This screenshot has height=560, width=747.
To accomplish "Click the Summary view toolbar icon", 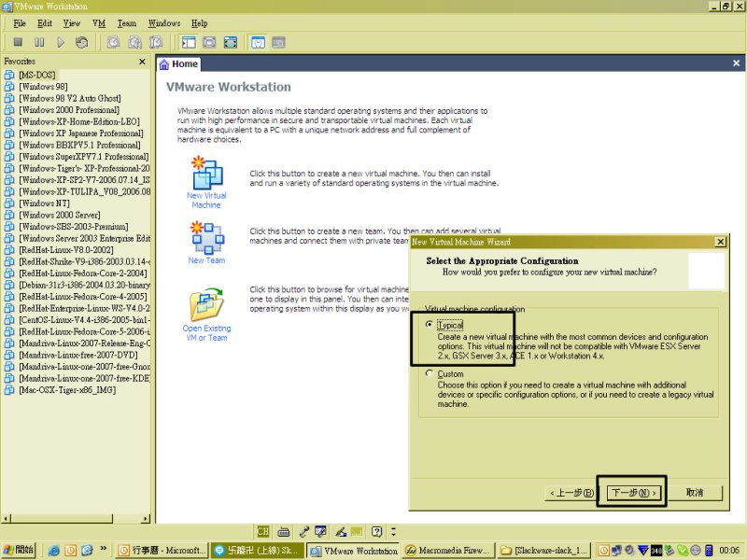I will point(258,42).
